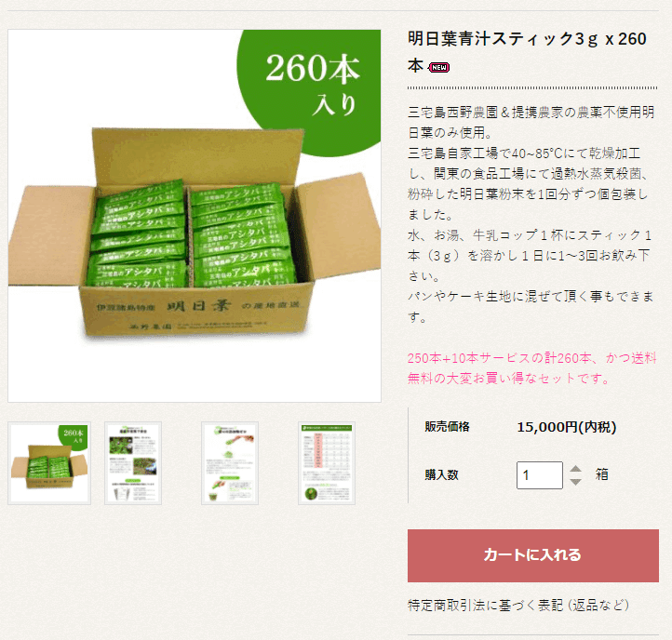This screenshot has width=672, height=640.
Task: Click the pink NEW badge icon
Action: (x=439, y=67)
